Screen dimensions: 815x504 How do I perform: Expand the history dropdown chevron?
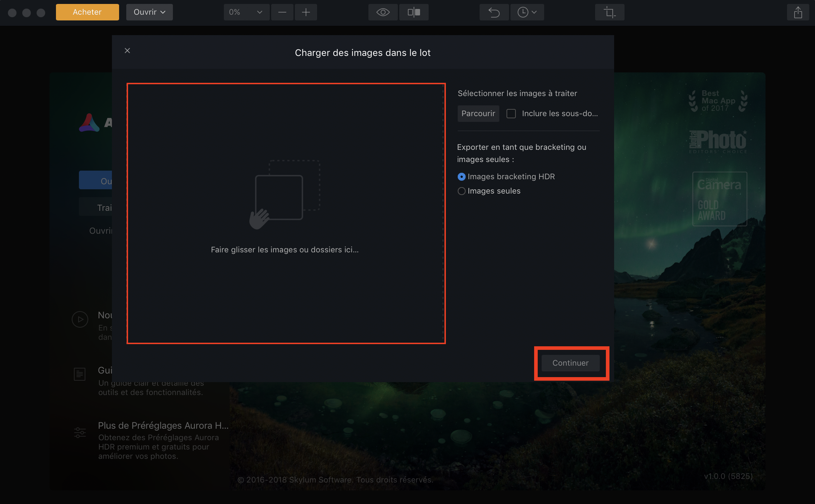point(534,12)
